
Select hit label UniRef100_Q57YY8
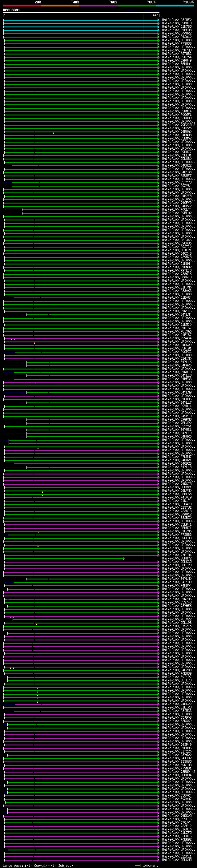pos(177,182)
